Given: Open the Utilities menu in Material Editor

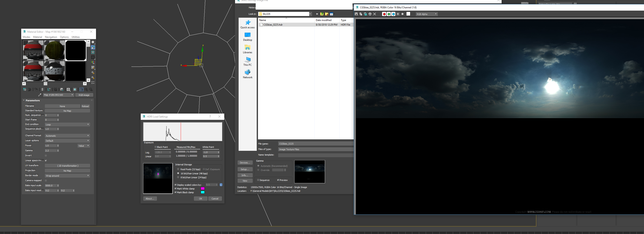Looking at the screenshot, I should 76,37.
